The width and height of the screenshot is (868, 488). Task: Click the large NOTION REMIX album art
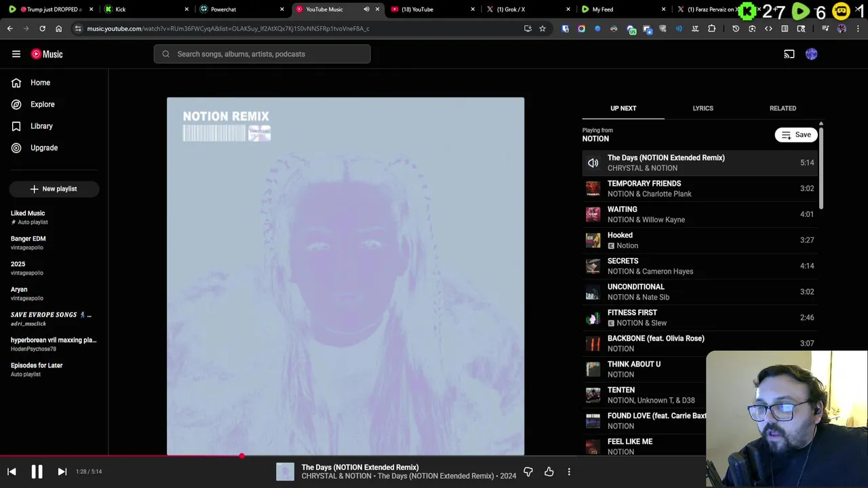coord(346,277)
